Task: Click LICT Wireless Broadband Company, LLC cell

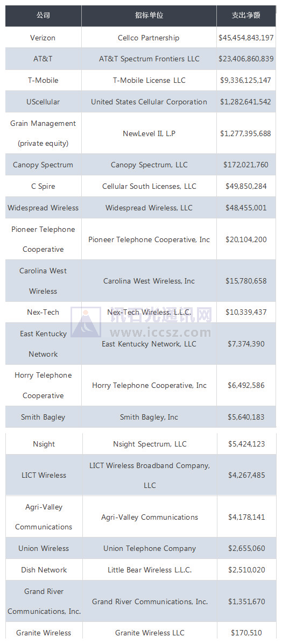Action: (150, 475)
